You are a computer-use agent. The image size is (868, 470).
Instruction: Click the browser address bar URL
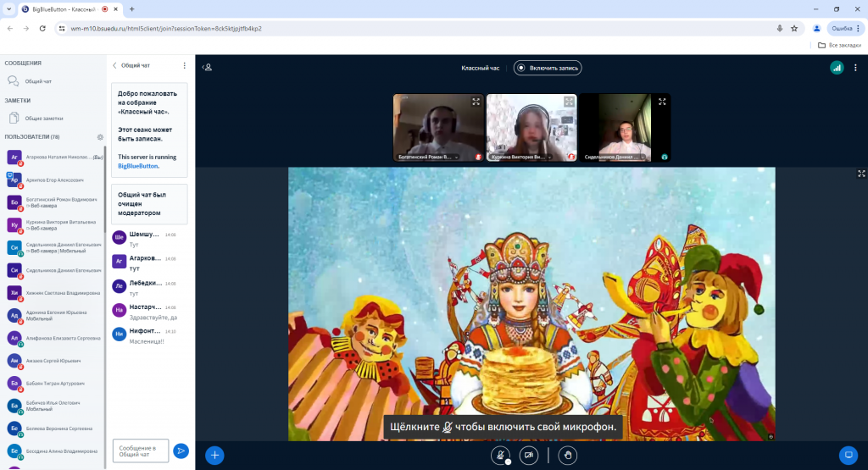(166, 28)
